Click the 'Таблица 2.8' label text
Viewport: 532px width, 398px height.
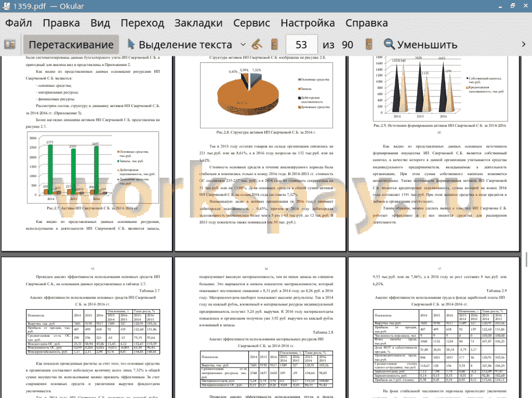tap(323, 332)
